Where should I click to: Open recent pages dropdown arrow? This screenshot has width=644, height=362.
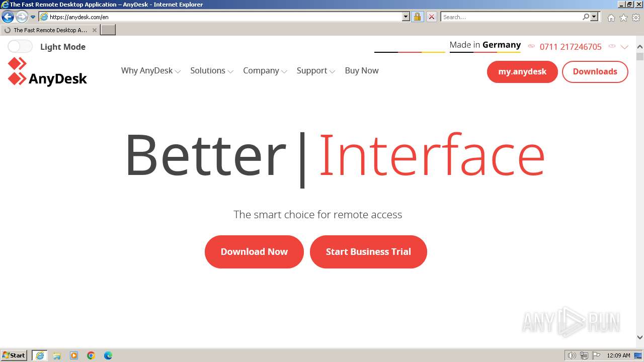pos(33,17)
